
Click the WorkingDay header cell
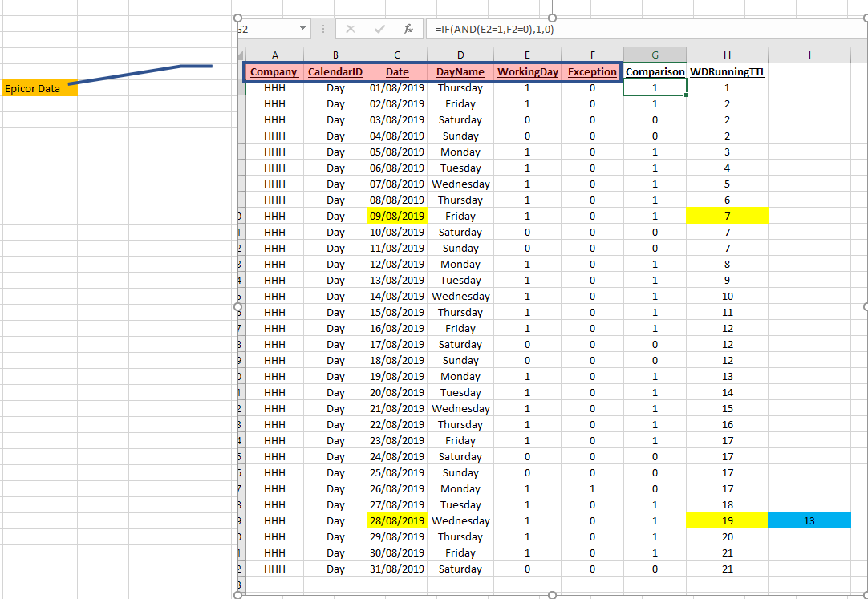click(527, 72)
